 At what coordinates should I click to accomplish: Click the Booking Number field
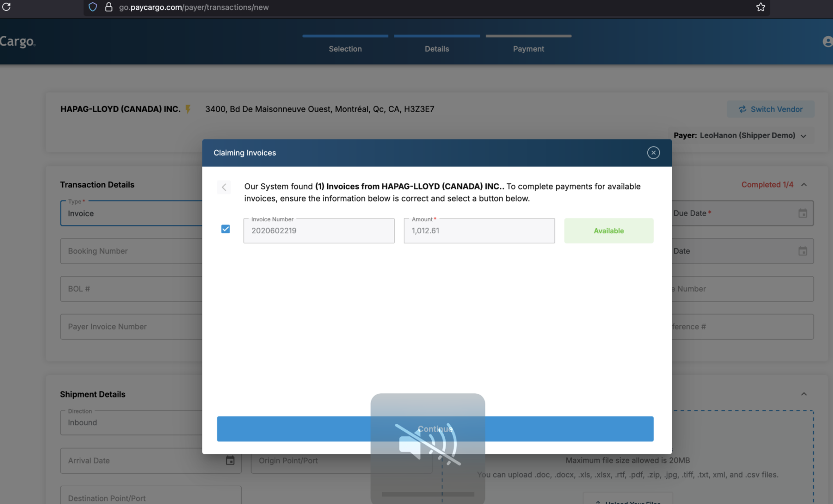131,251
